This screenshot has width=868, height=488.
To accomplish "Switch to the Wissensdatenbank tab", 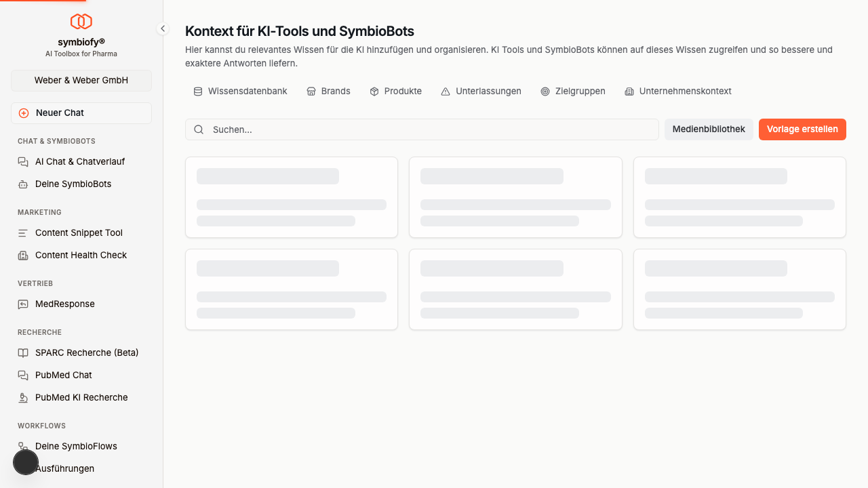I will click(x=241, y=91).
